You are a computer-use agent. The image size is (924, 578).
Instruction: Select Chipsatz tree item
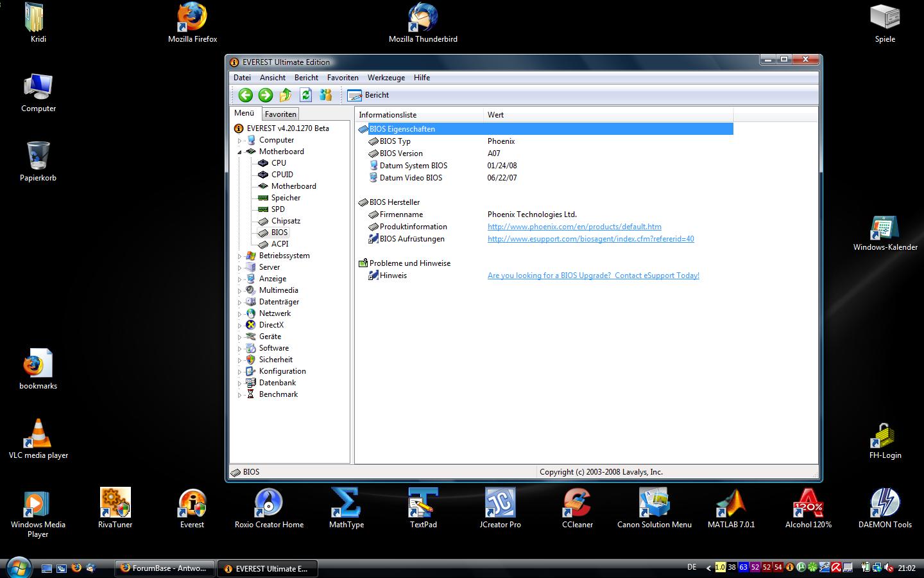pyautogui.click(x=286, y=221)
